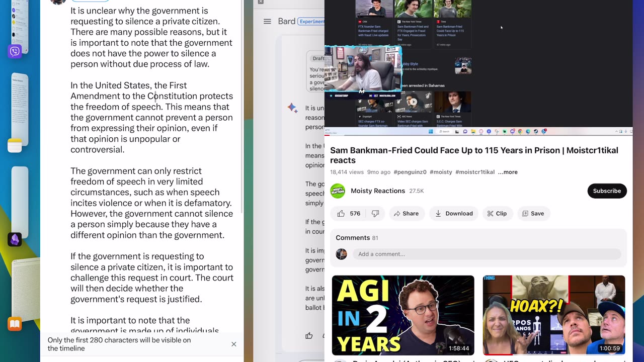Click the Add a comment field
The image size is (644, 362).
pos(487,254)
